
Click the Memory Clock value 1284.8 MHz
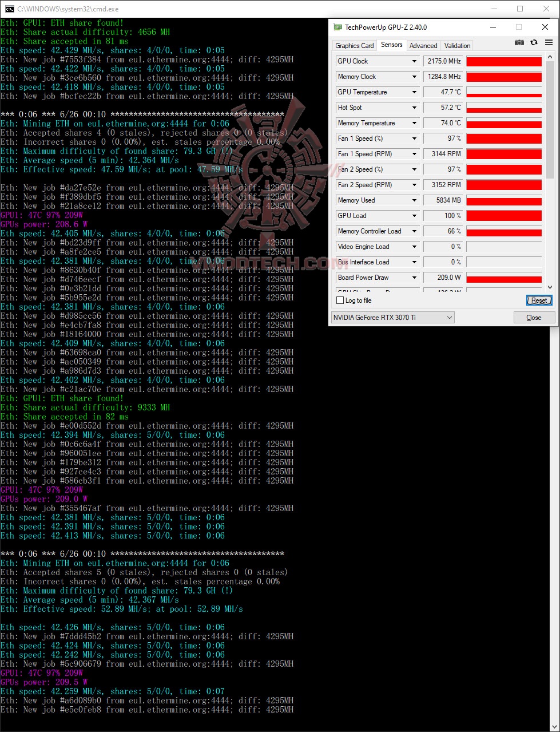pos(443,77)
